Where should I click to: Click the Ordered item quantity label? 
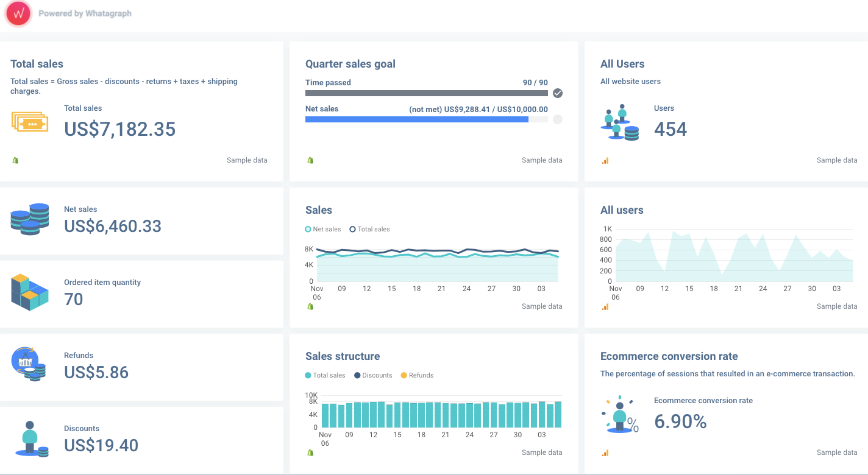click(102, 283)
